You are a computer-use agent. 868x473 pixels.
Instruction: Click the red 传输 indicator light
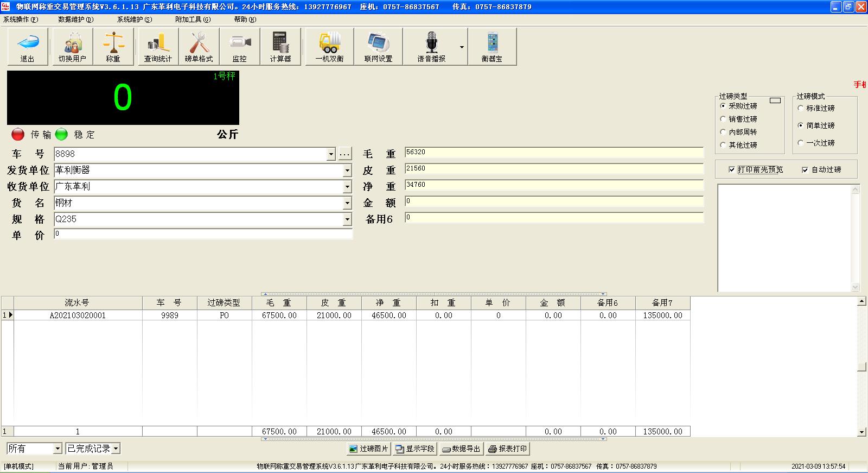18,134
